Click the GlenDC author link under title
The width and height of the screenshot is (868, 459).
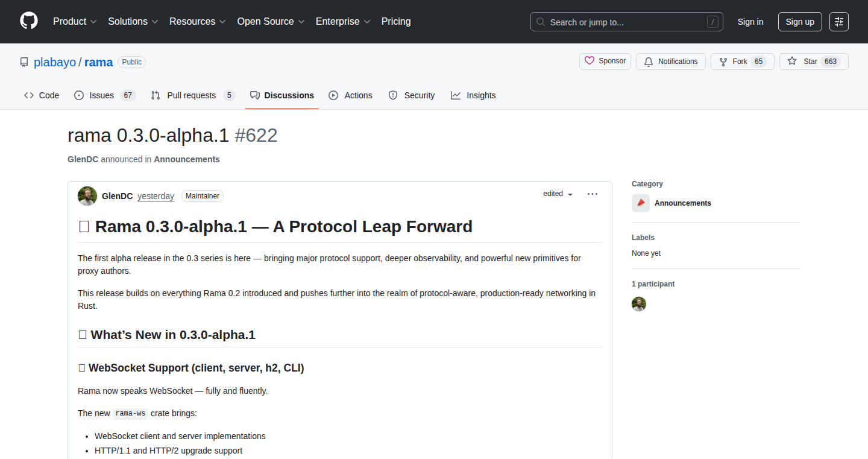(x=83, y=159)
